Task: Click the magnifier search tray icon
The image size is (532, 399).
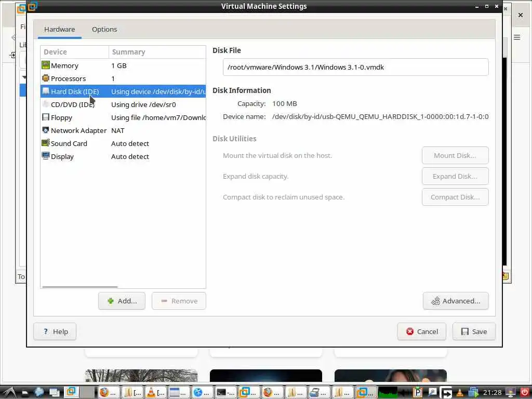Action: coord(432,393)
